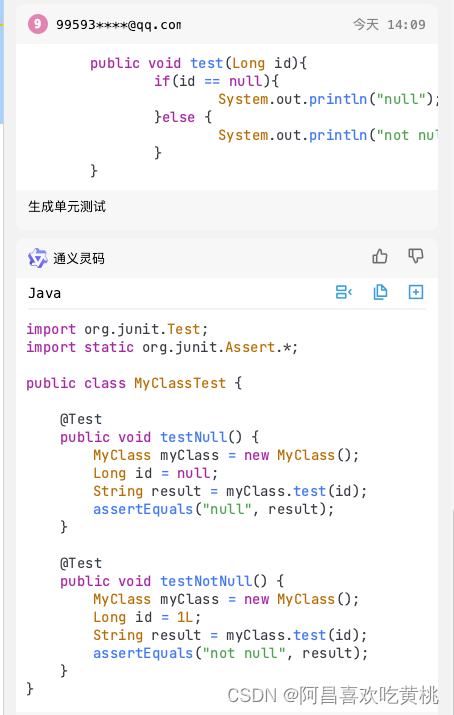Insert code at cursor icon
454x715 pixels.
(343, 292)
